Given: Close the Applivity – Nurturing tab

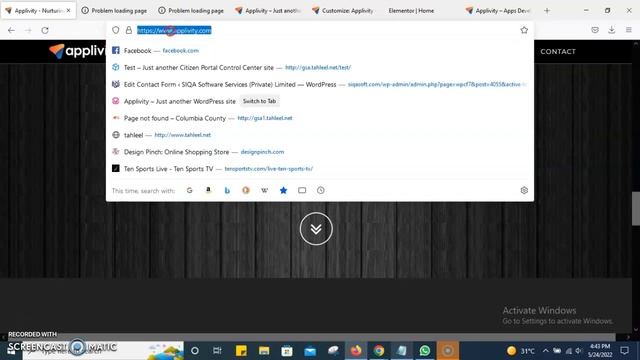Looking at the screenshot, I should (68, 11).
